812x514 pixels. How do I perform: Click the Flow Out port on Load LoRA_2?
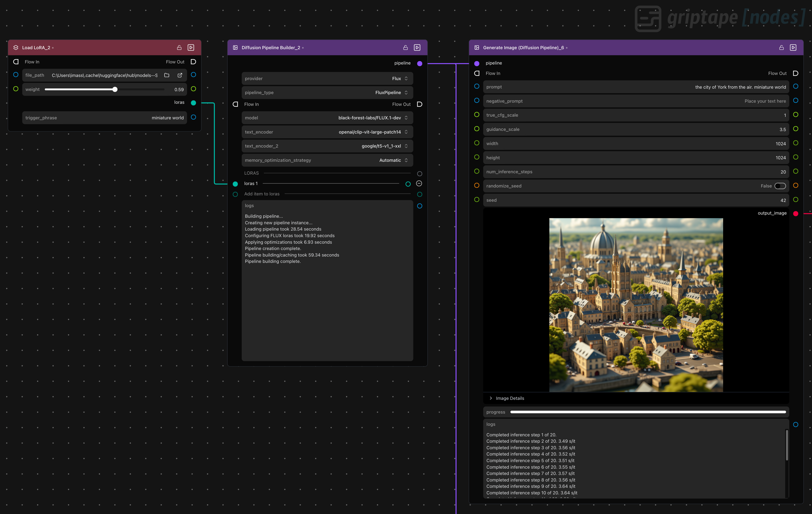(193, 61)
